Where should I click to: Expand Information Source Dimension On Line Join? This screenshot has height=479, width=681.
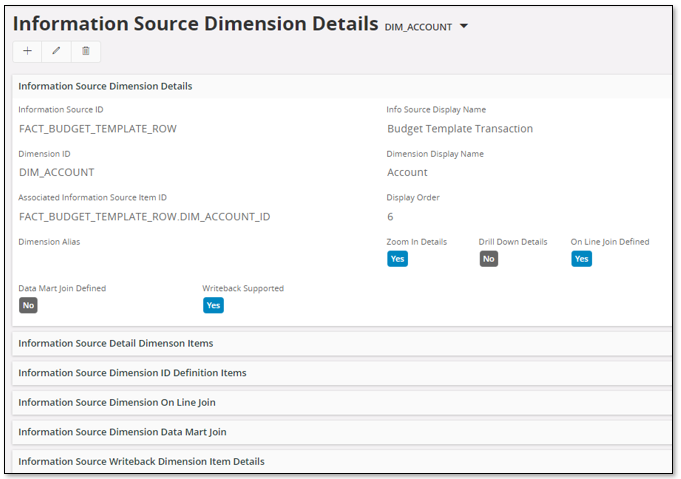(x=117, y=402)
